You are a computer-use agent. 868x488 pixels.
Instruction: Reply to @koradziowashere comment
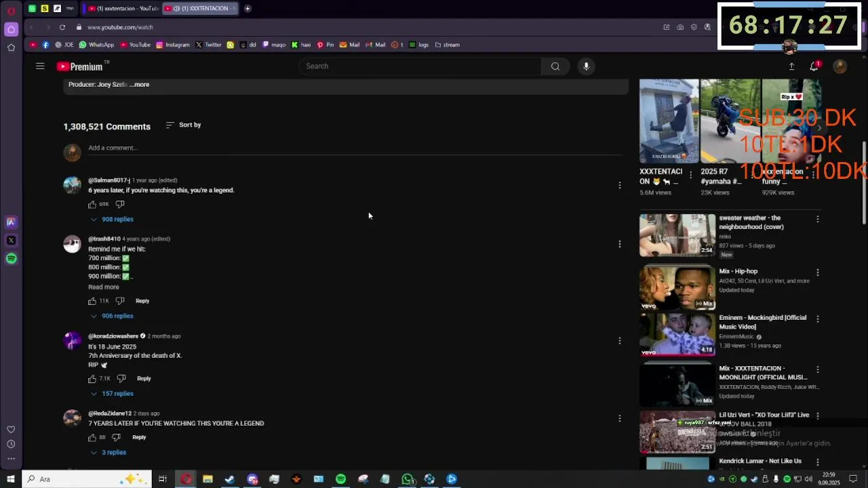pos(144,378)
